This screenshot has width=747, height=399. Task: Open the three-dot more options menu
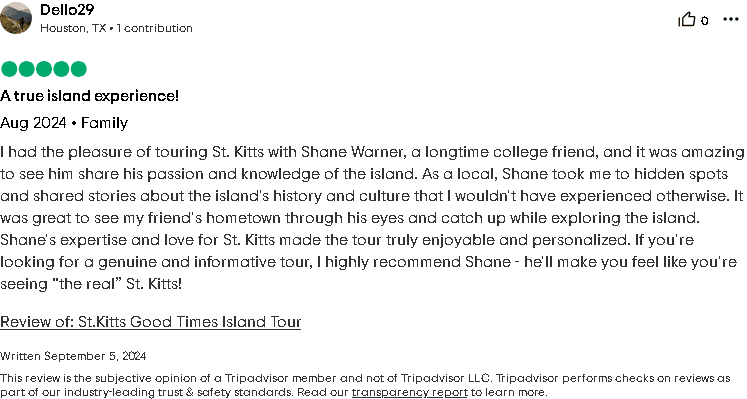point(730,19)
